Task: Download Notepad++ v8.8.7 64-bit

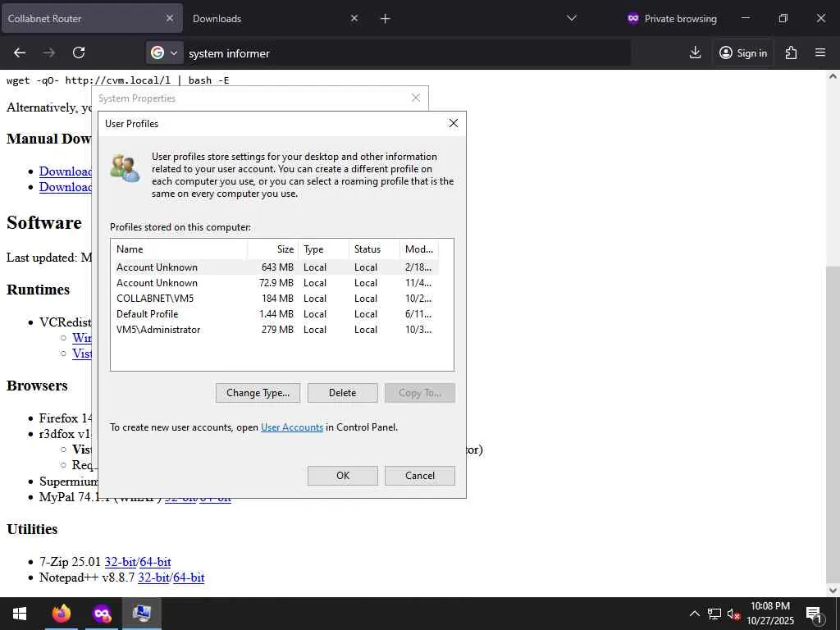Action: click(189, 577)
